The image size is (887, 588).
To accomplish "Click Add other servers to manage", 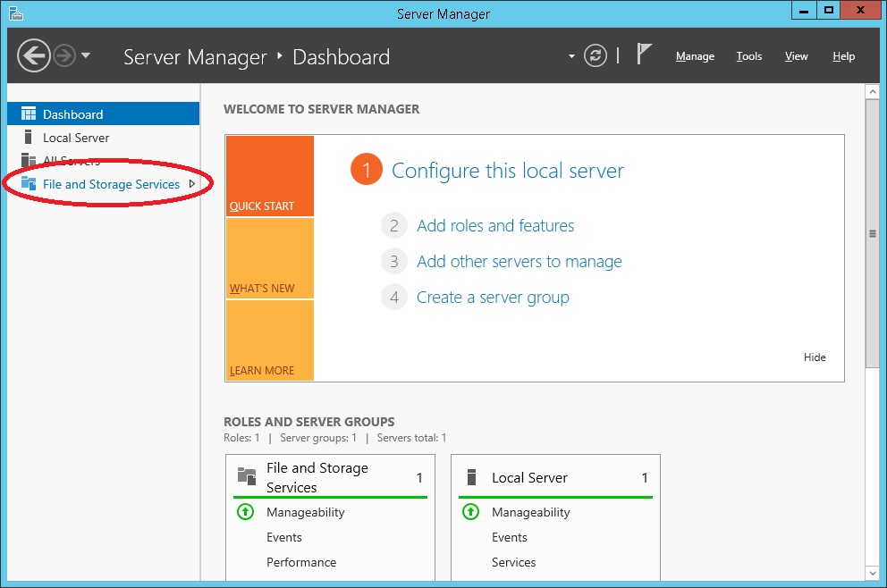I will pyautogui.click(x=519, y=262).
